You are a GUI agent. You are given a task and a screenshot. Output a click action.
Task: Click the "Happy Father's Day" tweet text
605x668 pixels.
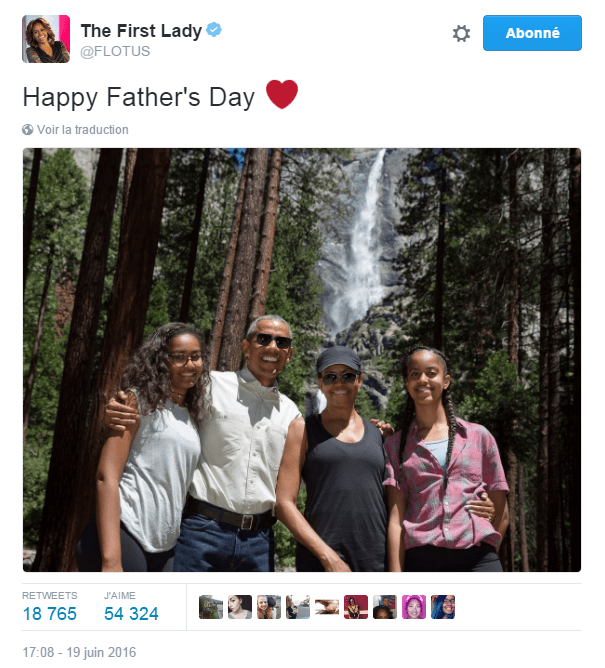point(140,97)
